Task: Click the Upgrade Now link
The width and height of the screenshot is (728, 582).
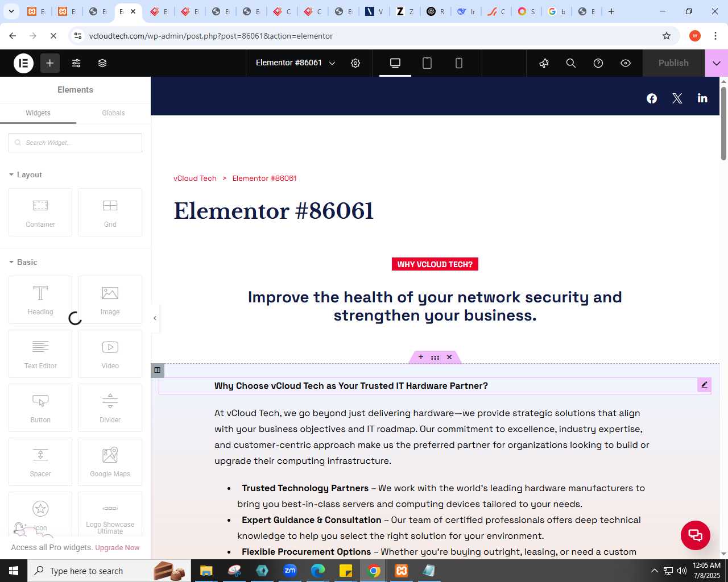Action: tap(117, 548)
